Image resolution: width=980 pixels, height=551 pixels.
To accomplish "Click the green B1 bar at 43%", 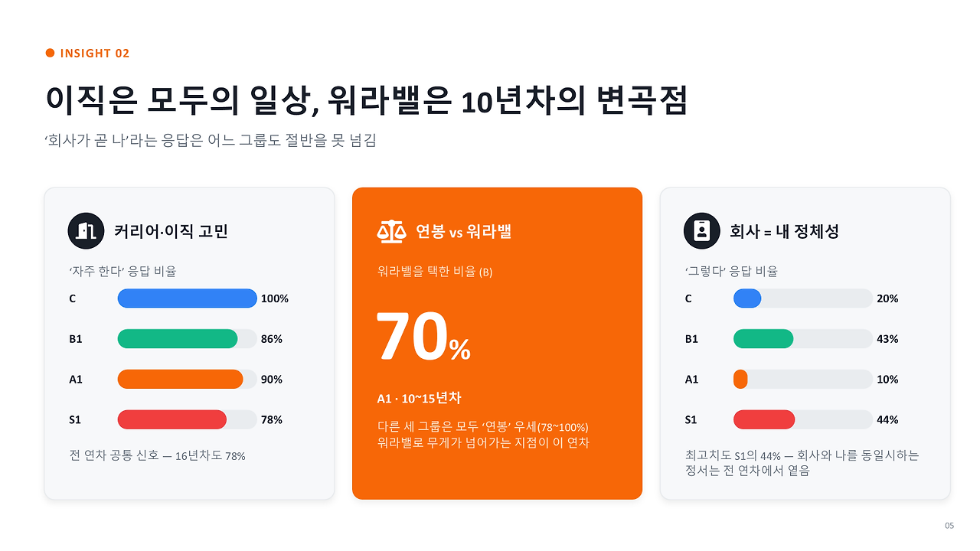I will (763, 339).
